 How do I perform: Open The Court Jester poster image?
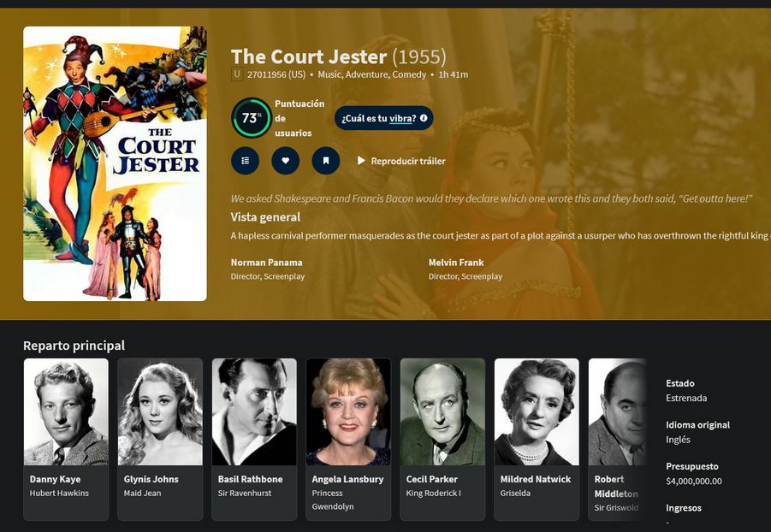pyautogui.click(x=115, y=163)
